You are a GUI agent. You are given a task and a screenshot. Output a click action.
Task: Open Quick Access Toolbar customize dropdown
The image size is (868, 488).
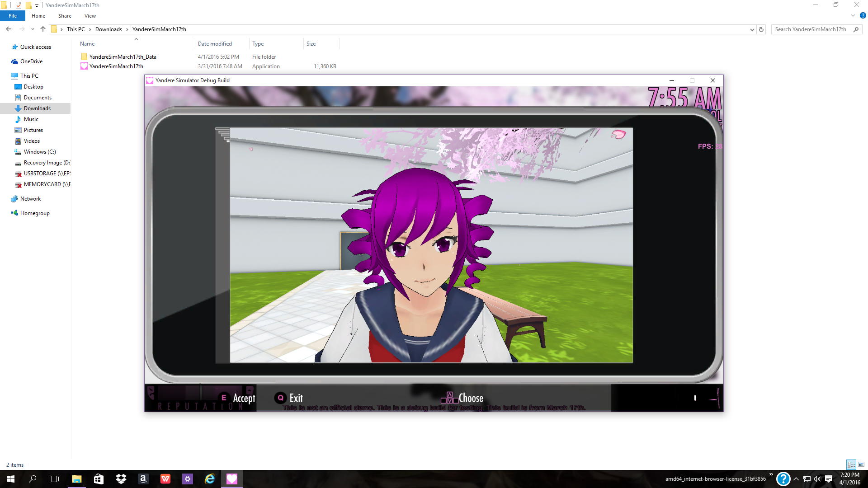click(x=37, y=5)
